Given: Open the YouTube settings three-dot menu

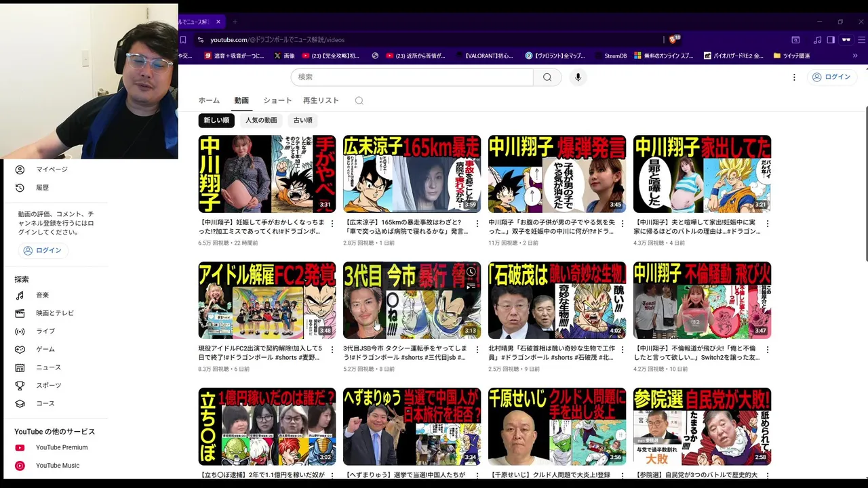Looking at the screenshot, I should [794, 77].
